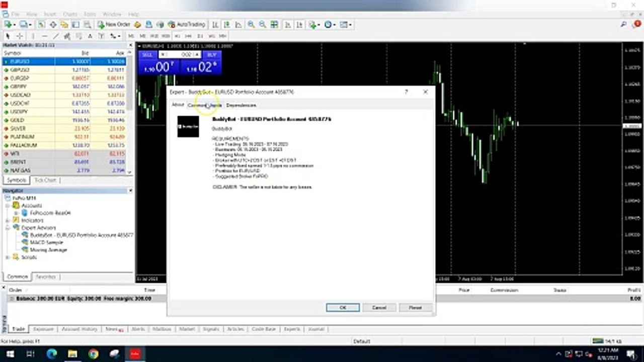
Task: Click OK in the Expert dialog
Action: click(x=343, y=308)
